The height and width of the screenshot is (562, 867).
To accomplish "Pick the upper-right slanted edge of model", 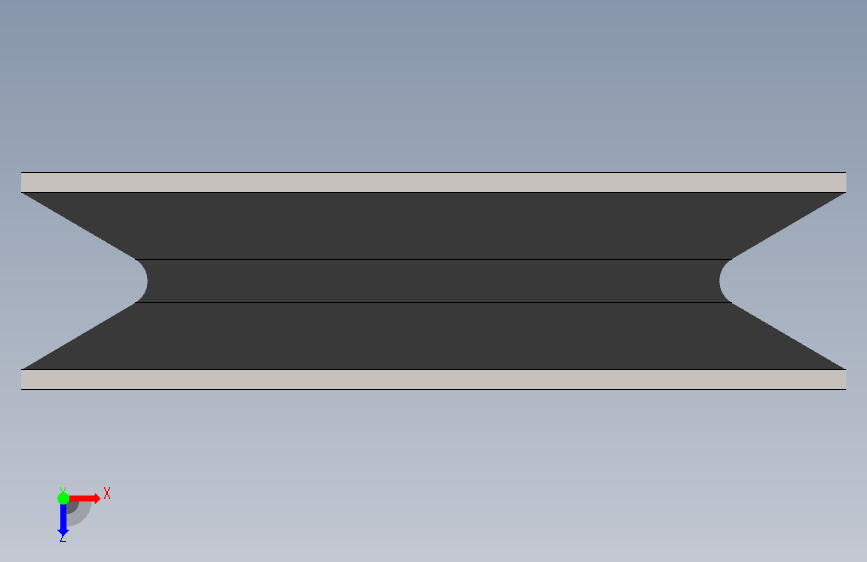I will point(788,226).
